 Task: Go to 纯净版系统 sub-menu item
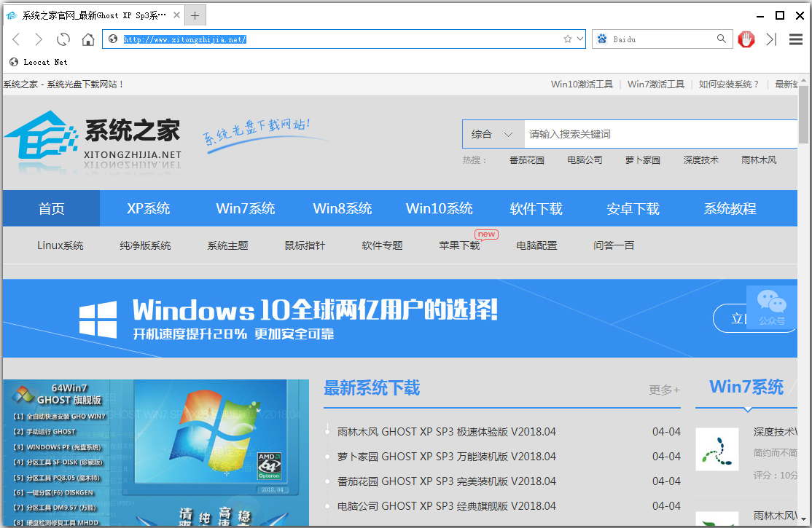coord(145,245)
